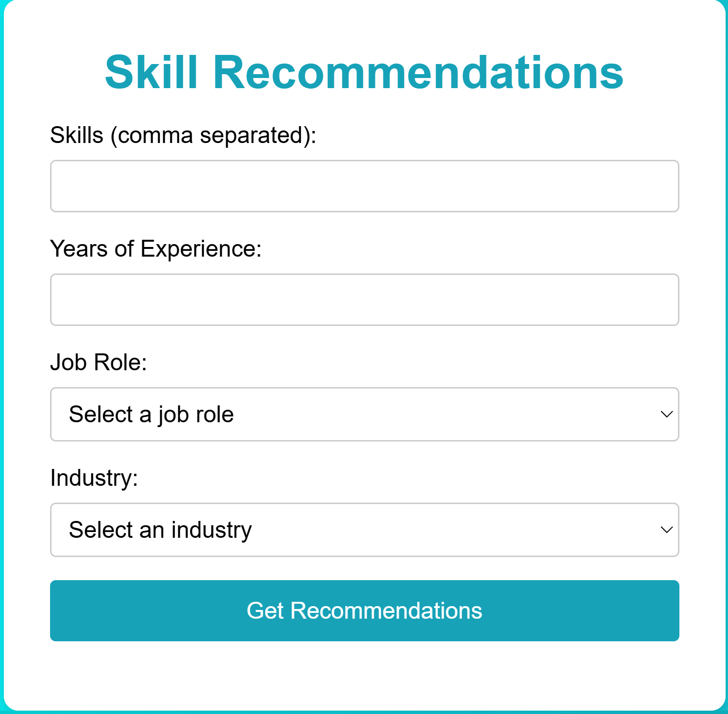Select the Years of Experience input box
This screenshot has height=714, width=728.
[x=364, y=299]
